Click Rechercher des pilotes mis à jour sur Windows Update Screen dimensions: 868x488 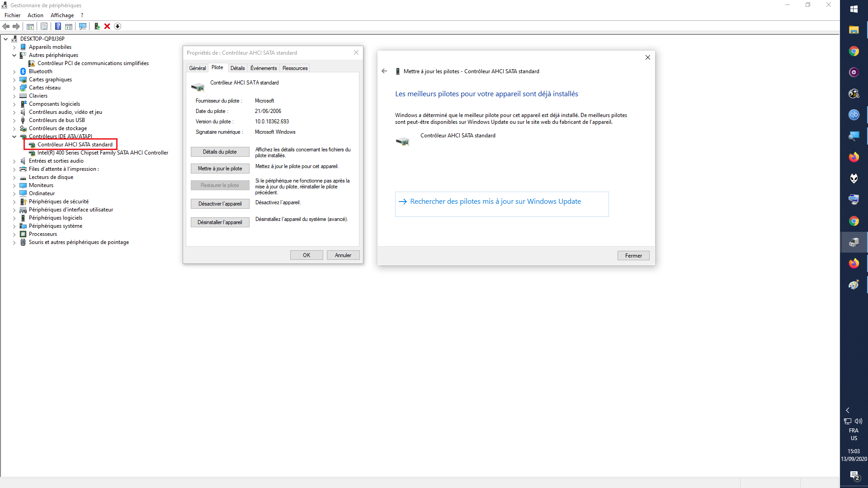point(502,204)
